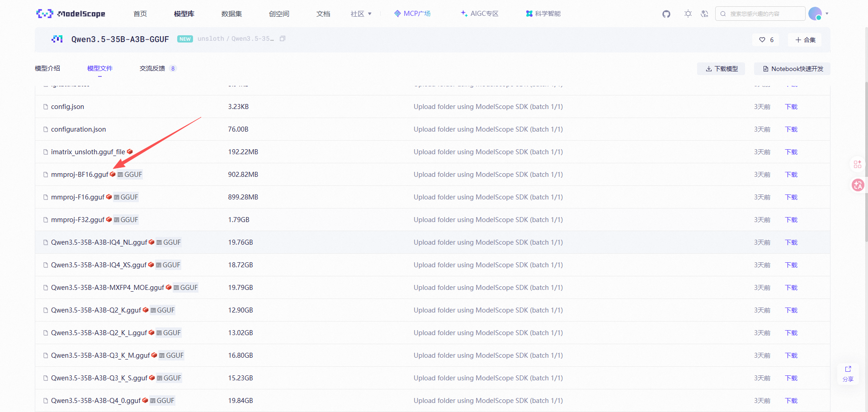
Task: Open the floating grid-plus widget icon
Action: (x=858, y=164)
